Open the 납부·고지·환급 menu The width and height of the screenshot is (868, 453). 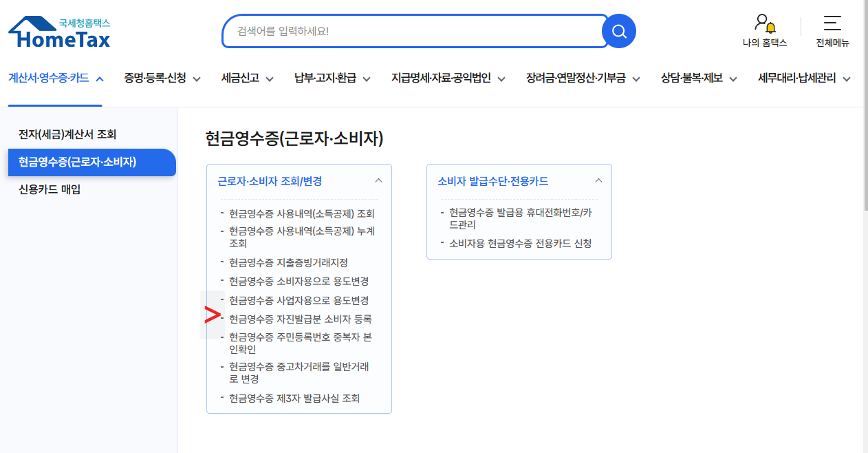point(332,78)
